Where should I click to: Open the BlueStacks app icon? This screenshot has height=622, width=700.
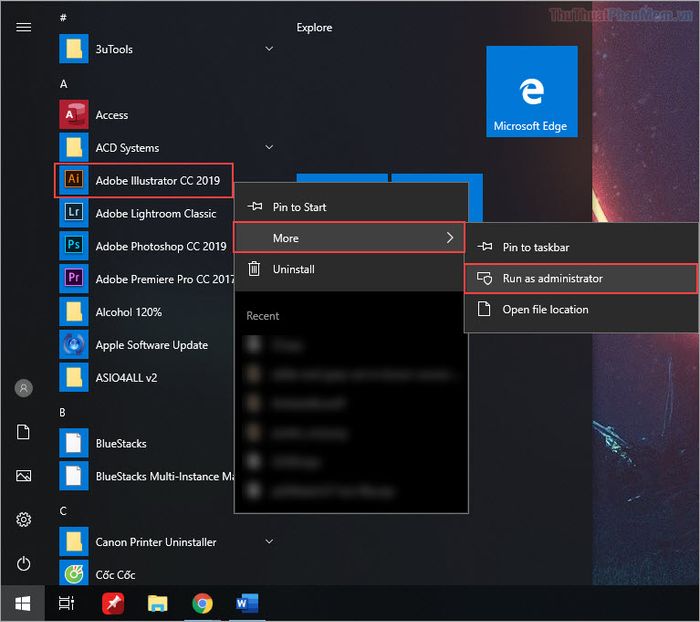[x=74, y=443]
